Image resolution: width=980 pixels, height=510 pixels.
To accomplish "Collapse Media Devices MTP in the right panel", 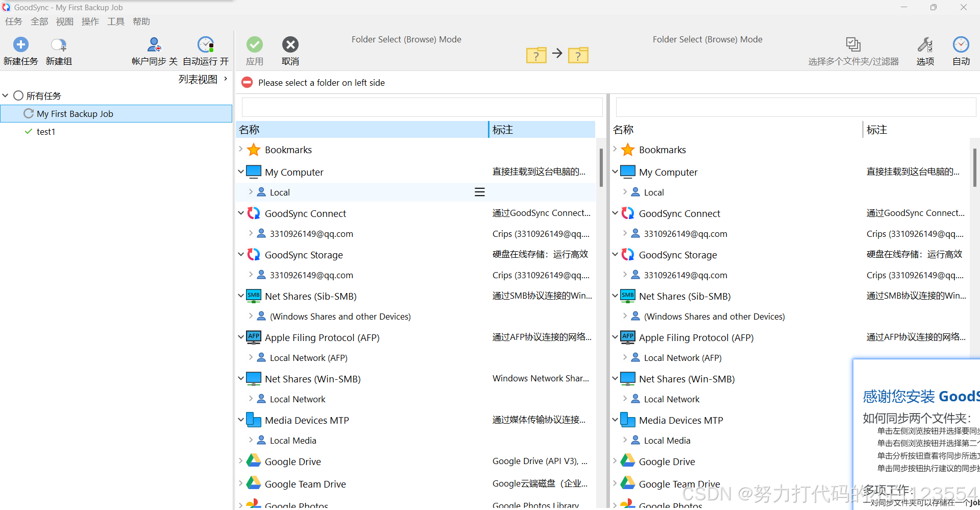I will coord(615,420).
